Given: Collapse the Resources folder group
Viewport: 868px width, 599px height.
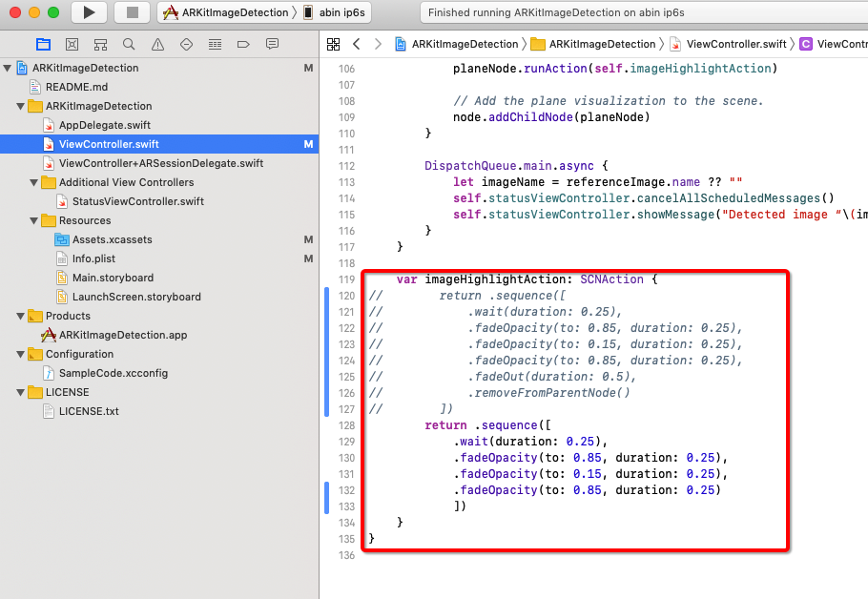Looking at the screenshot, I should (x=35, y=220).
